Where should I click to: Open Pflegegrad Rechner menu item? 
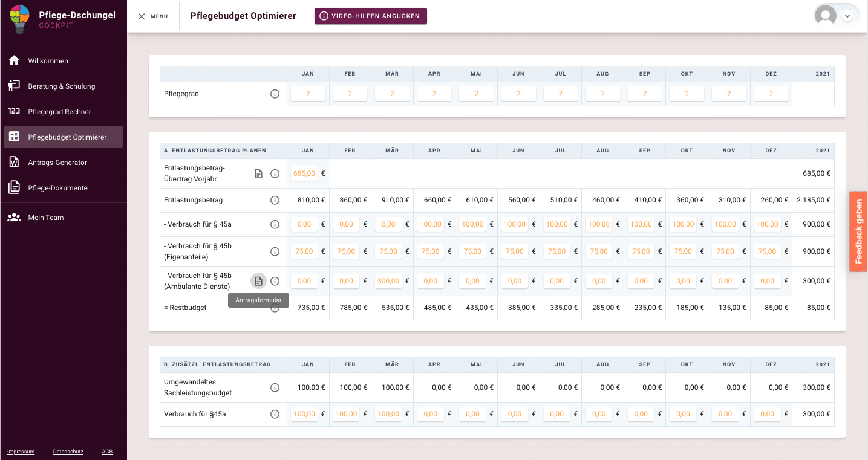click(x=64, y=111)
